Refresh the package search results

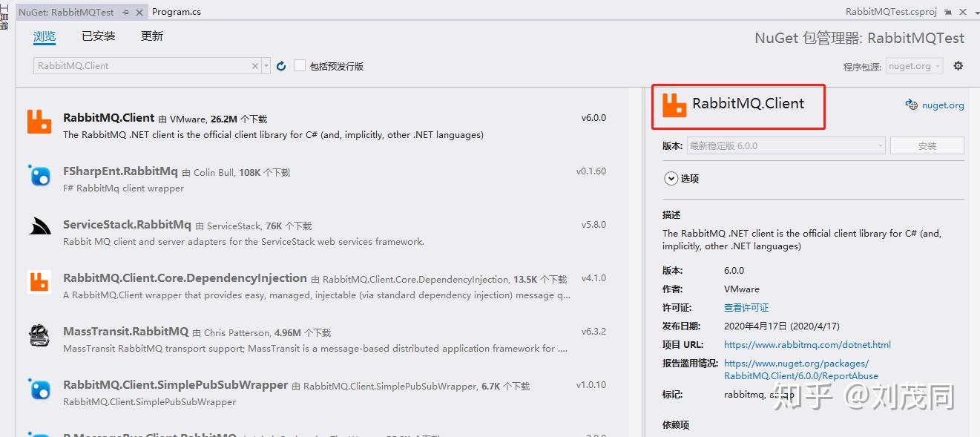(281, 66)
